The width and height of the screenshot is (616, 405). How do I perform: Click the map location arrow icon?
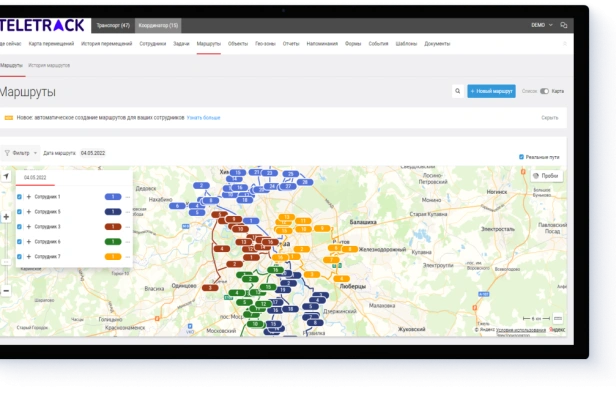coord(6,176)
